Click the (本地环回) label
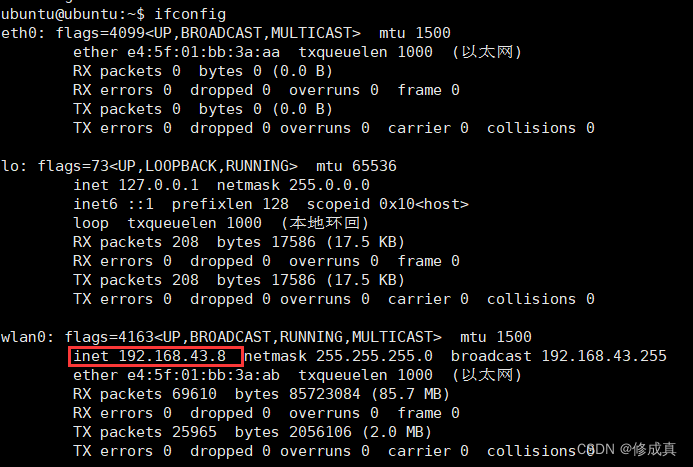The width and height of the screenshot is (693, 467). (325, 223)
